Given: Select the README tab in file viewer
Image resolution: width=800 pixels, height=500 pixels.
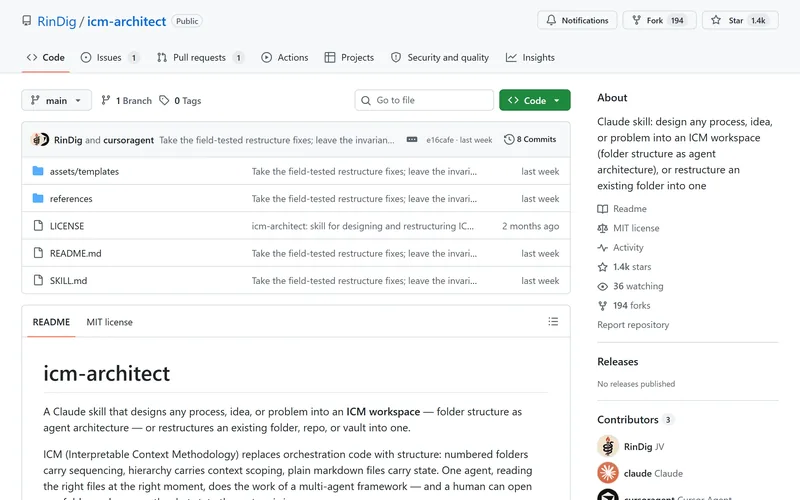Looking at the screenshot, I should coord(51,322).
